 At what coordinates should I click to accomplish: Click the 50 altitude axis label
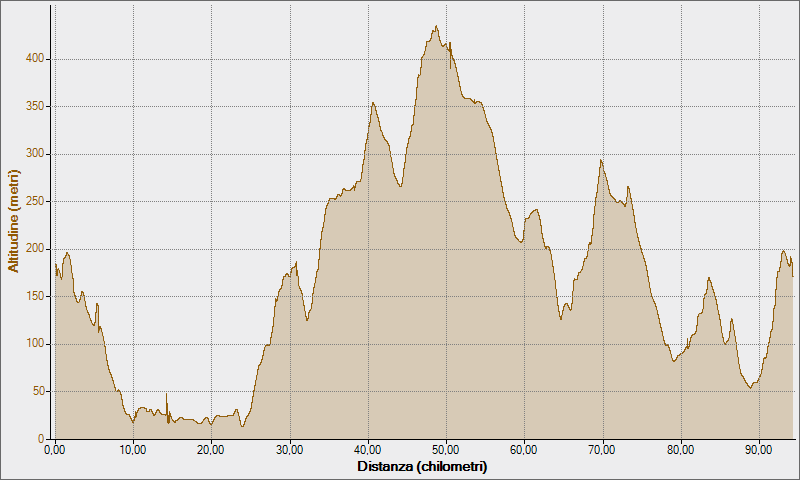[x=38, y=391]
